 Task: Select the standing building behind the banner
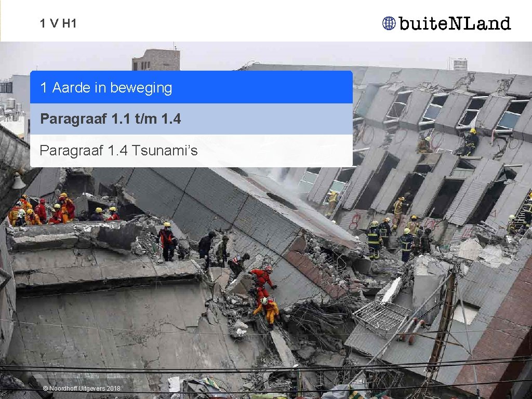tap(156, 60)
